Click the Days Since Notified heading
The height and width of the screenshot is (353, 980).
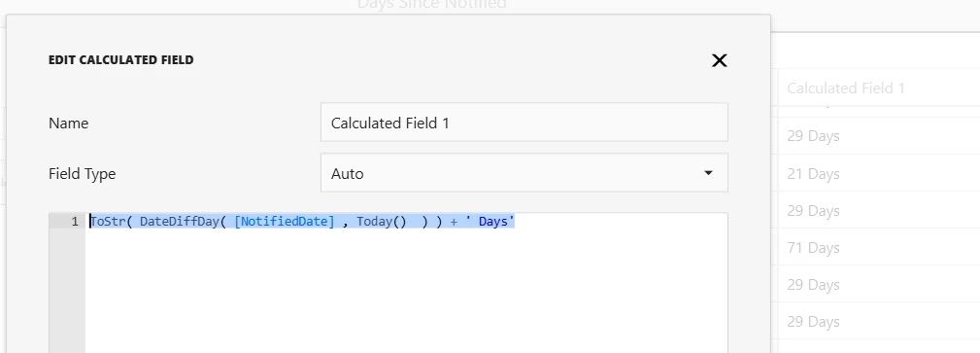coord(431,5)
